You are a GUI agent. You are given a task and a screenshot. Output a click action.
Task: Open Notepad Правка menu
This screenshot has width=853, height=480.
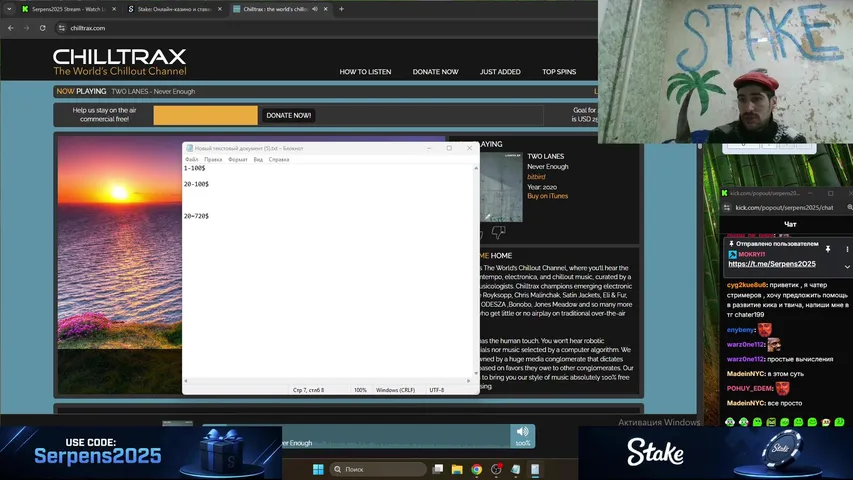213,159
